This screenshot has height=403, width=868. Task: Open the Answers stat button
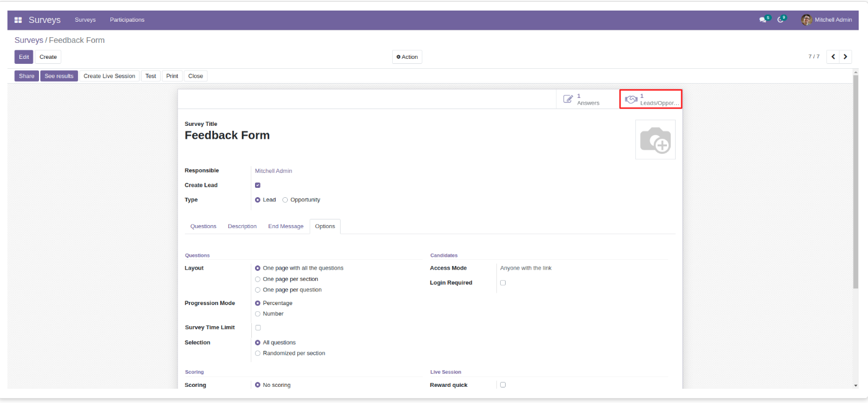[x=587, y=99]
